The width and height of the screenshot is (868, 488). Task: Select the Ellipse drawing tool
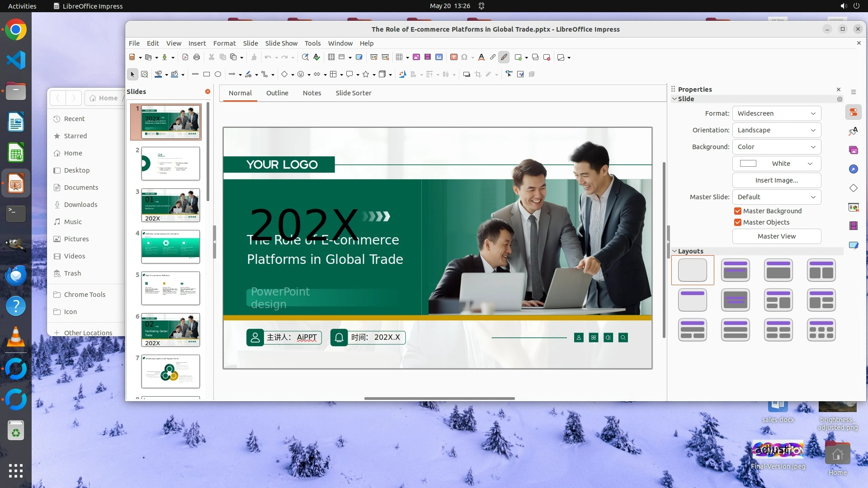218,75
